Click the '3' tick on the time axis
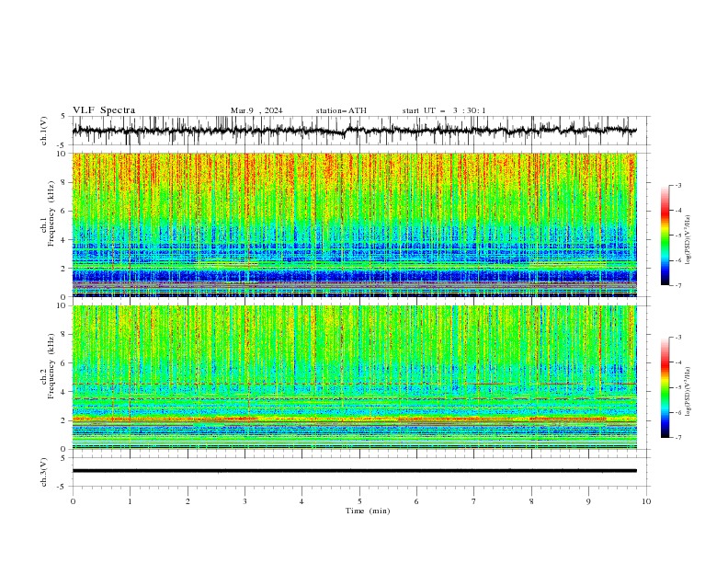Screen dimensions: 728x563 (245, 501)
